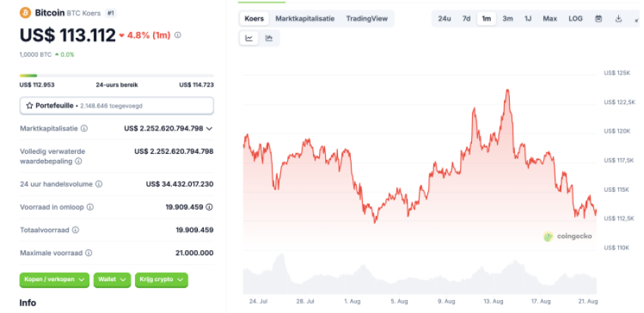This screenshot has width=644, height=313.
Task: Select the 3m time range
Action: coord(508,18)
